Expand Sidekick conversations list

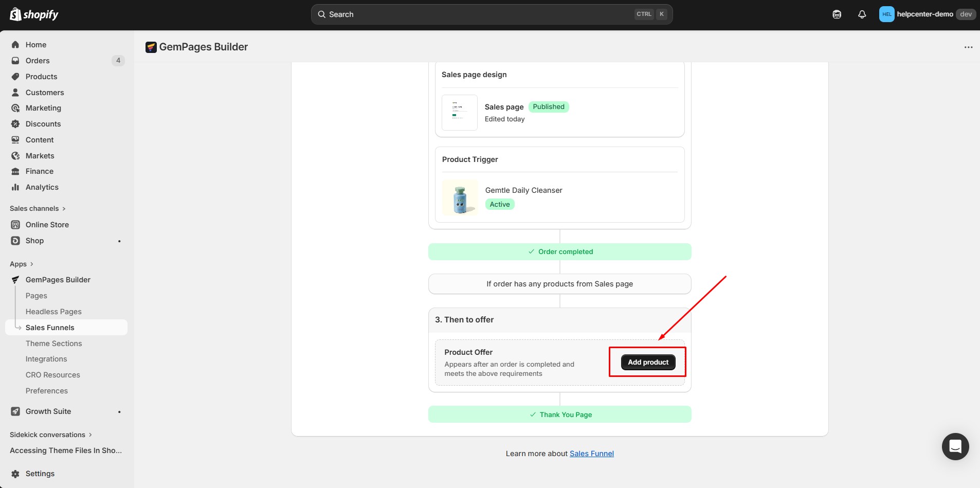point(50,435)
